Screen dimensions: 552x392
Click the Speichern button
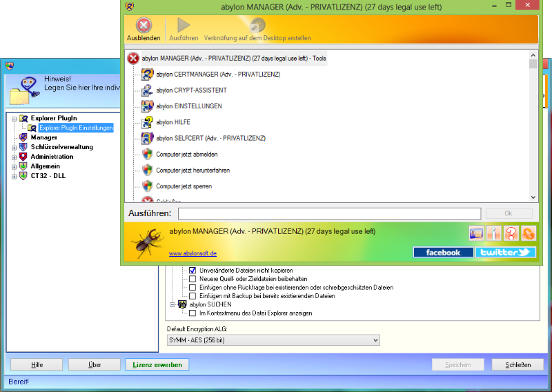tap(458, 365)
